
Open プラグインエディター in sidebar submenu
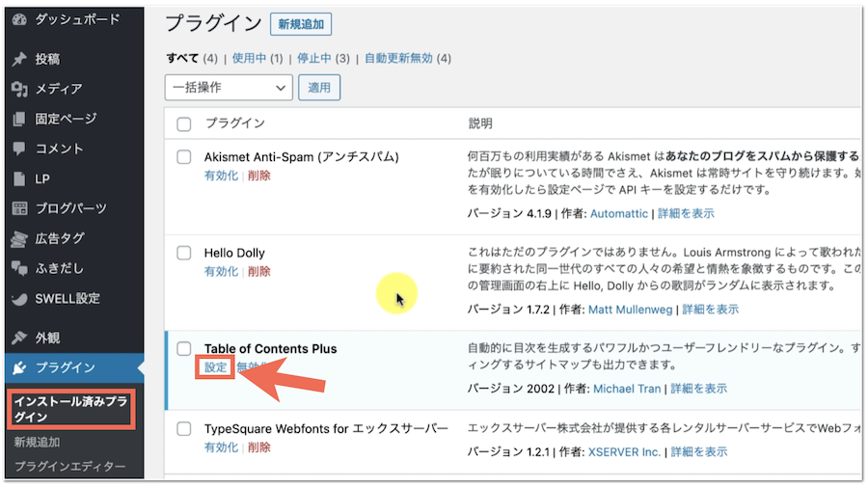click(x=69, y=467)
